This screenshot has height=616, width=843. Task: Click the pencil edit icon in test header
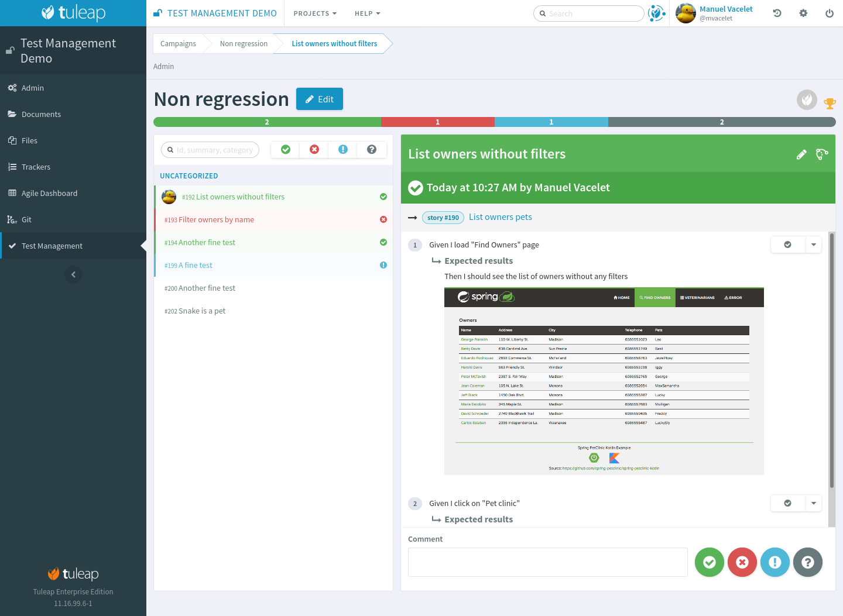(801, 154)
